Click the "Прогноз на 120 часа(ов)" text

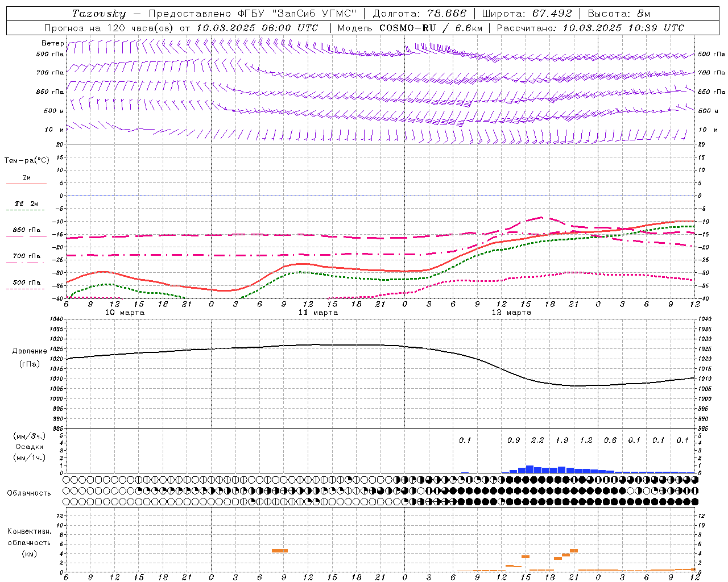110,28
